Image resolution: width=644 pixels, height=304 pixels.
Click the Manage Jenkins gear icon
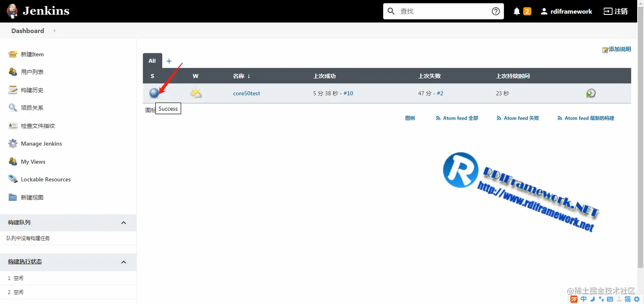tap(13, 143)
